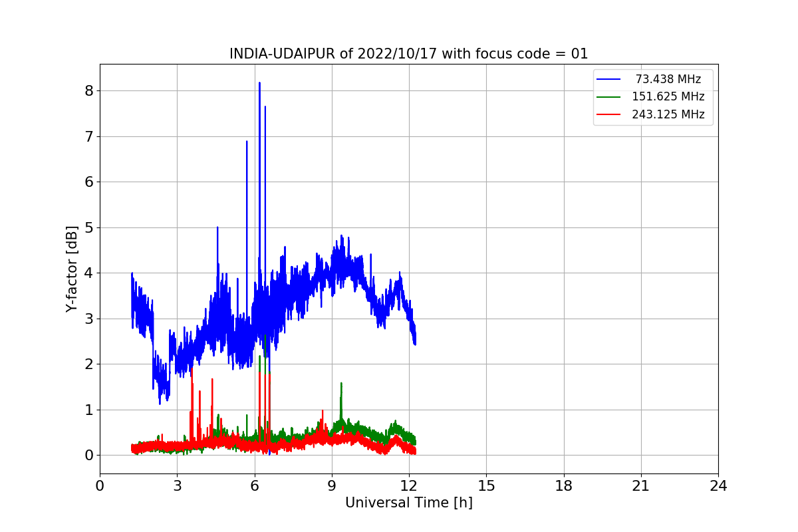This screenshot has width=798, height=532.
Task: Click x-axis tick label 9
Action: point(332,485)
